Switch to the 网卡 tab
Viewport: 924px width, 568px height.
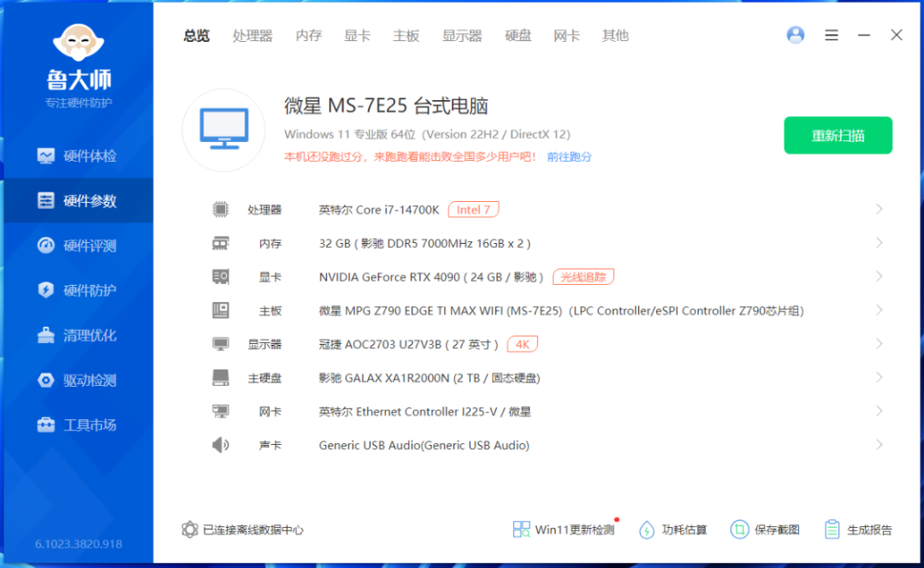click(x=566, y=36)
